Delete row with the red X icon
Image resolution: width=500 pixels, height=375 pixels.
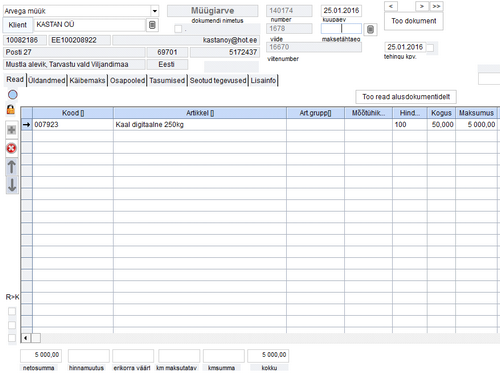12,148
